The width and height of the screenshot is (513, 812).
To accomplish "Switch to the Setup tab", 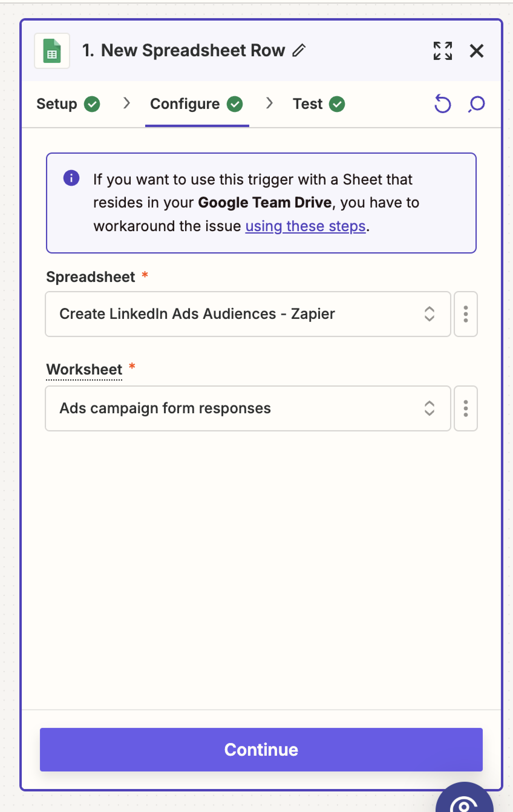I will click(67, 104).
